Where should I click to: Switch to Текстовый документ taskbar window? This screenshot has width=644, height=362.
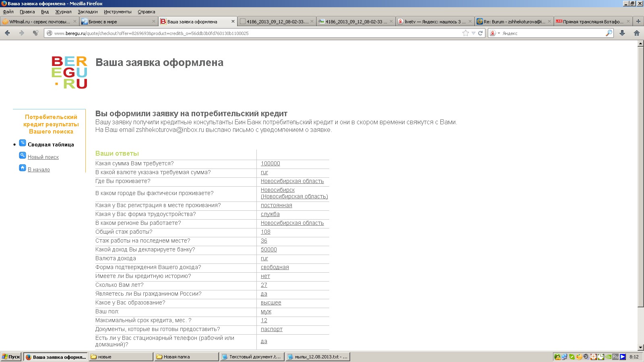click(252, 357)
